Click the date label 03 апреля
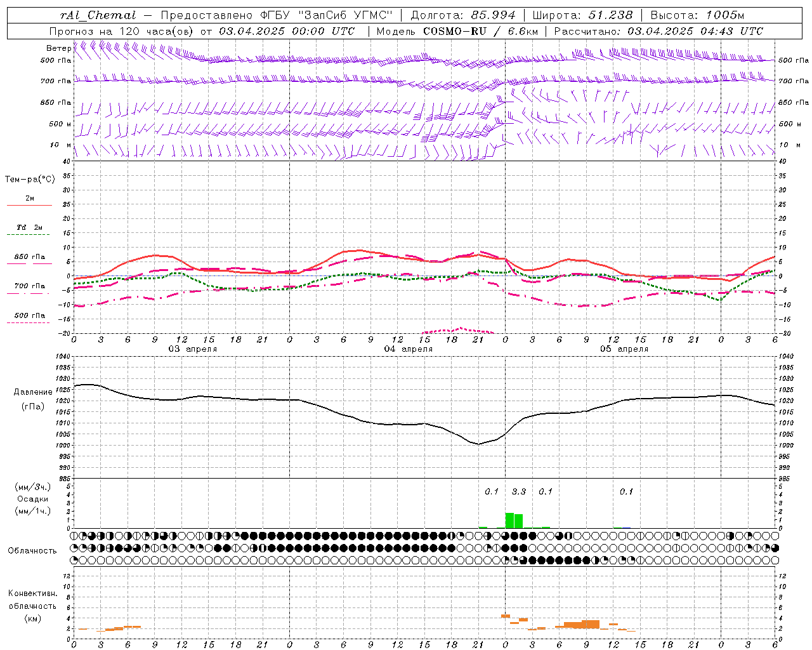The height and width of the screenshot is (650, 812). tap(192, 349)
